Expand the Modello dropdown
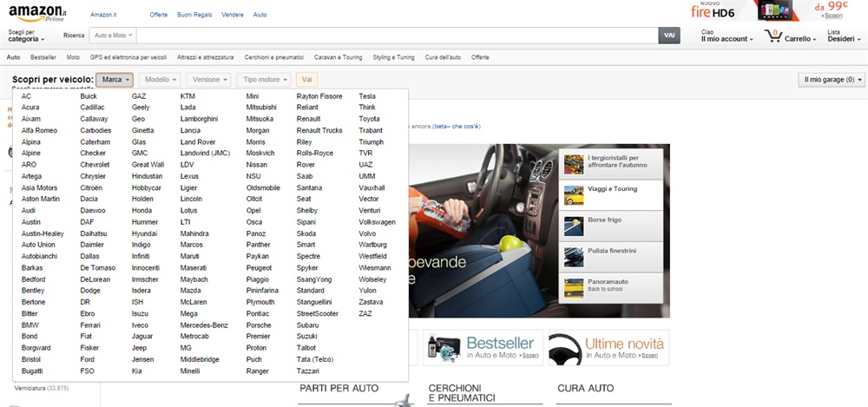The height and width of the screenshot is (407, 868). [160, 80]
